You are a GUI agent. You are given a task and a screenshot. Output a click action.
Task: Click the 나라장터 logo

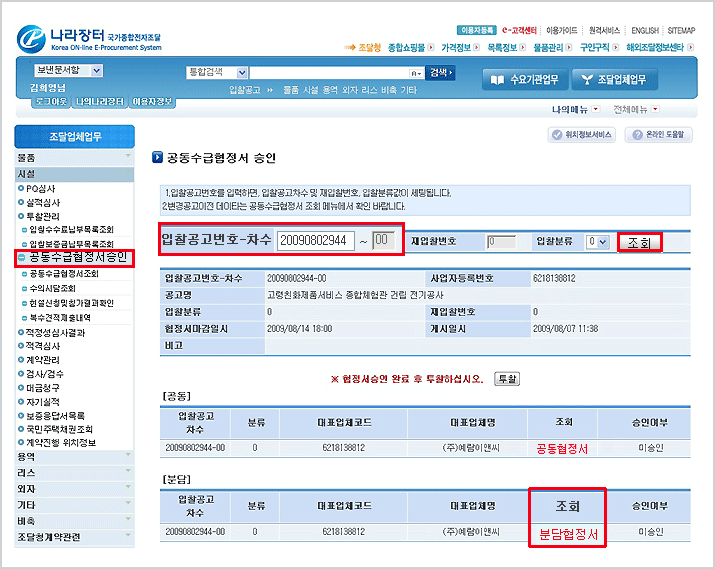coord(88,39)
